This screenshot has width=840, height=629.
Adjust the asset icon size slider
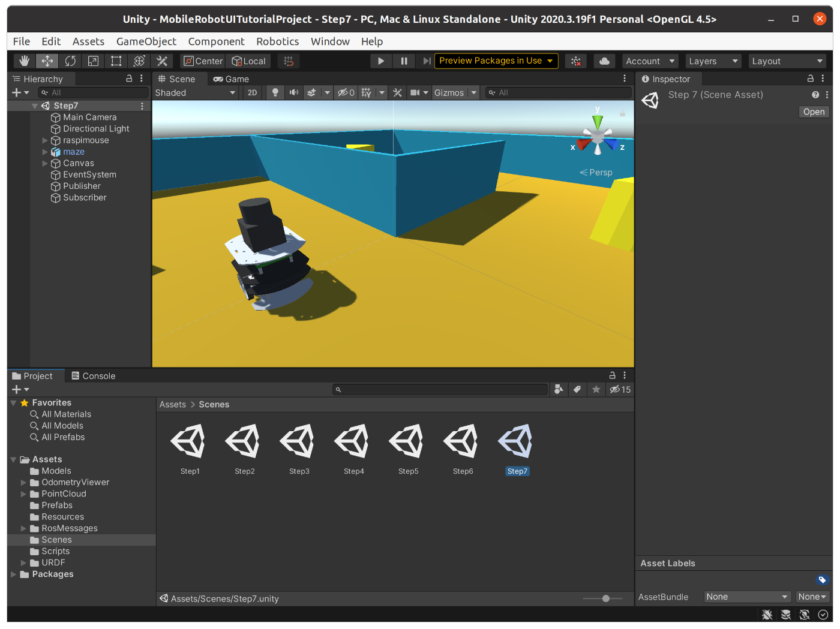[x=606, y=598]
